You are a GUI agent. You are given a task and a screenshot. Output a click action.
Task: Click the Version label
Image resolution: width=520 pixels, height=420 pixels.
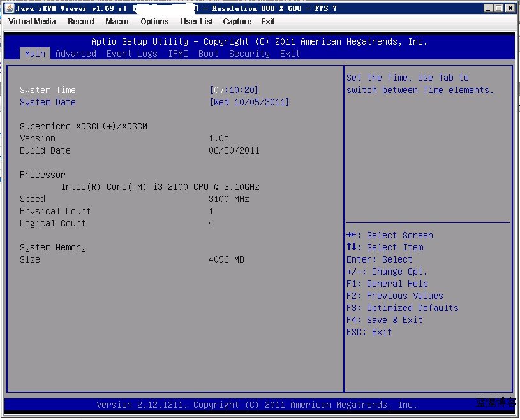[38, 138]
